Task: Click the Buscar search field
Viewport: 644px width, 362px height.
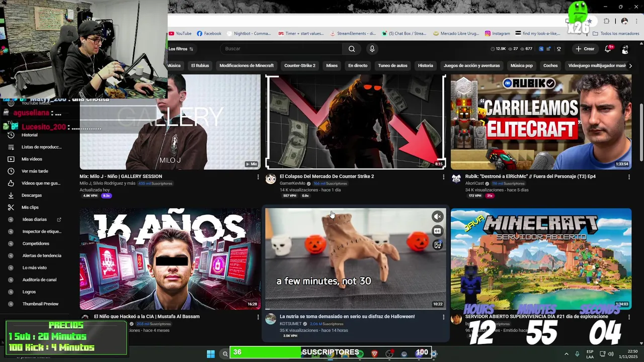Action: pos(282,49)
